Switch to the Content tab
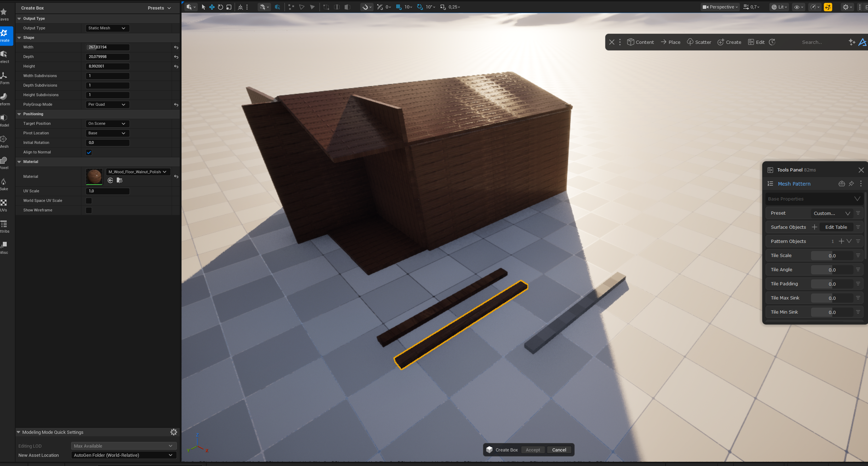 click(640, 42)
